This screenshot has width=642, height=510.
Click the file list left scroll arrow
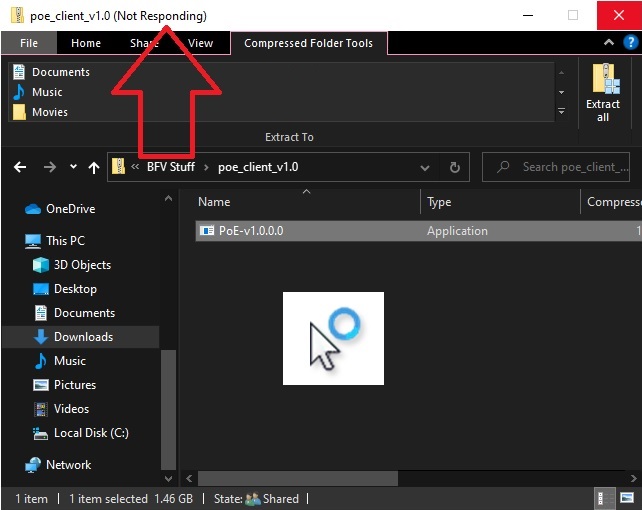pos(189,478)
